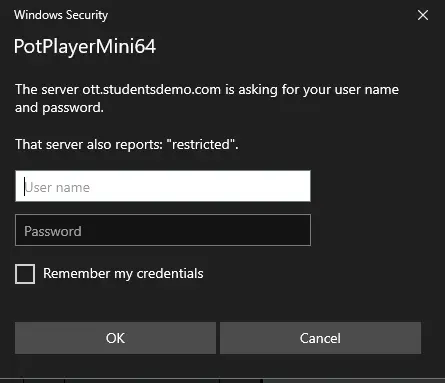Enable Remember my credentials checkbox
445x383 pixels.
tap(25, 274)
